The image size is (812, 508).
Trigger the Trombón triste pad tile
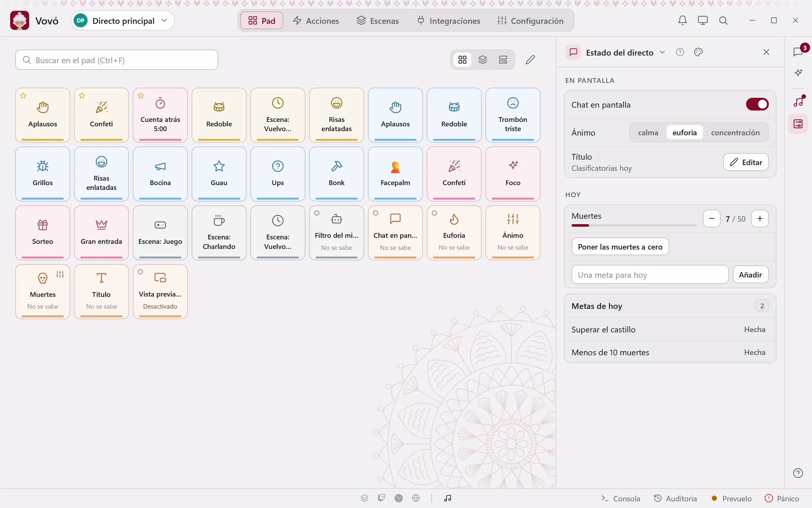(x=513, y=115)
